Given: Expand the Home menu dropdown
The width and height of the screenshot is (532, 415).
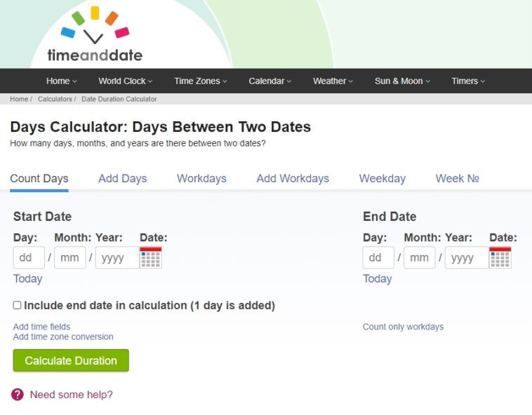Looking at the screenshot, I should point(61,81).
